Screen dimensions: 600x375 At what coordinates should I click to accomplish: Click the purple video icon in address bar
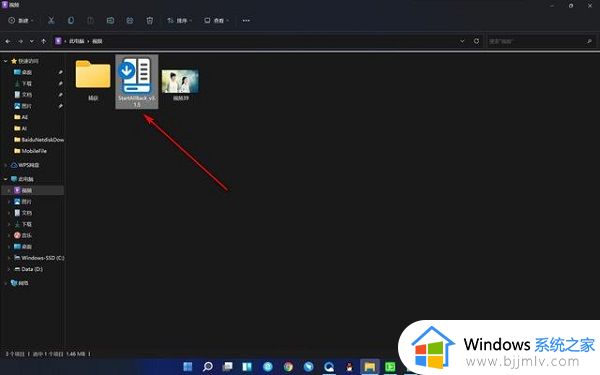click(x=58, y=41)
